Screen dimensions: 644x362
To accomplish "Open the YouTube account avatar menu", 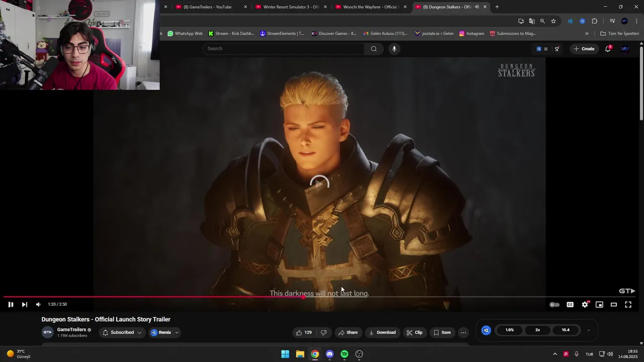I will pyautogui.click(x=625, y=49).
